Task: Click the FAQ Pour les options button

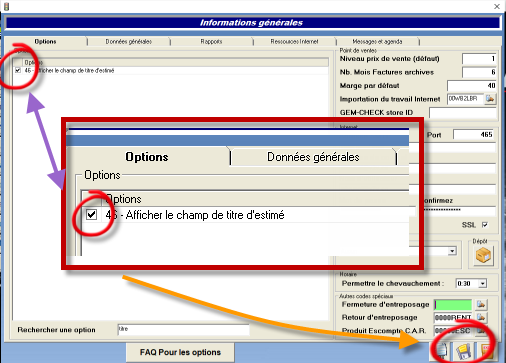Action: [x=180, y=352]
